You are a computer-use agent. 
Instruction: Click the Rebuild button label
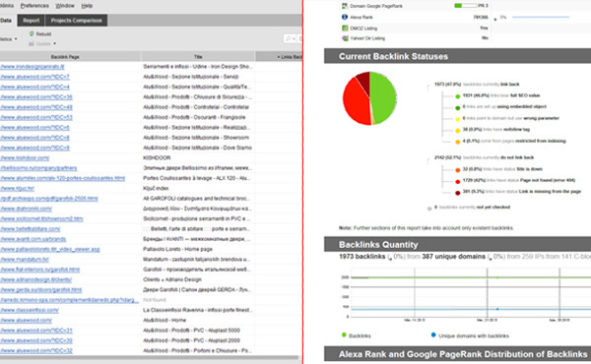(x=43, y=33)
